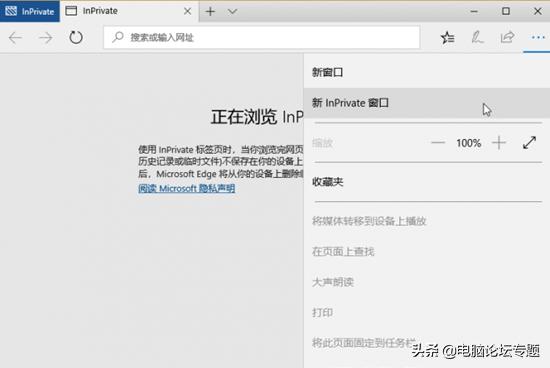Click the 100% zoom value

coord(468,143)
